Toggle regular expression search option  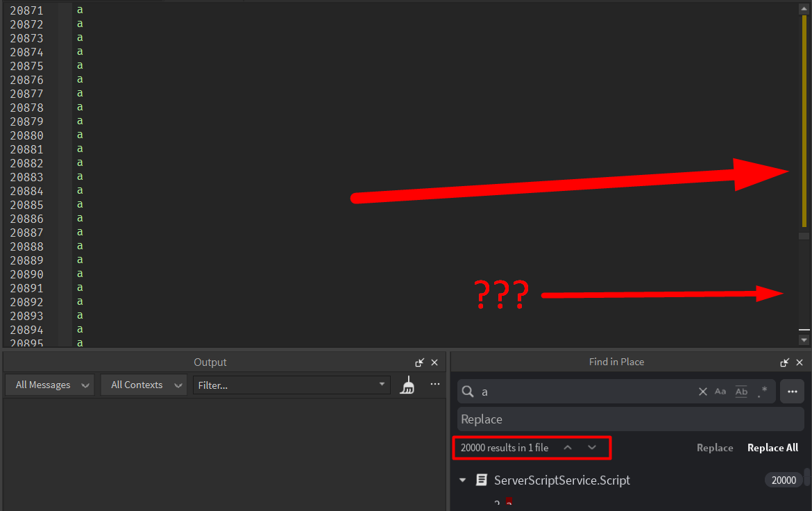(762, 392)
